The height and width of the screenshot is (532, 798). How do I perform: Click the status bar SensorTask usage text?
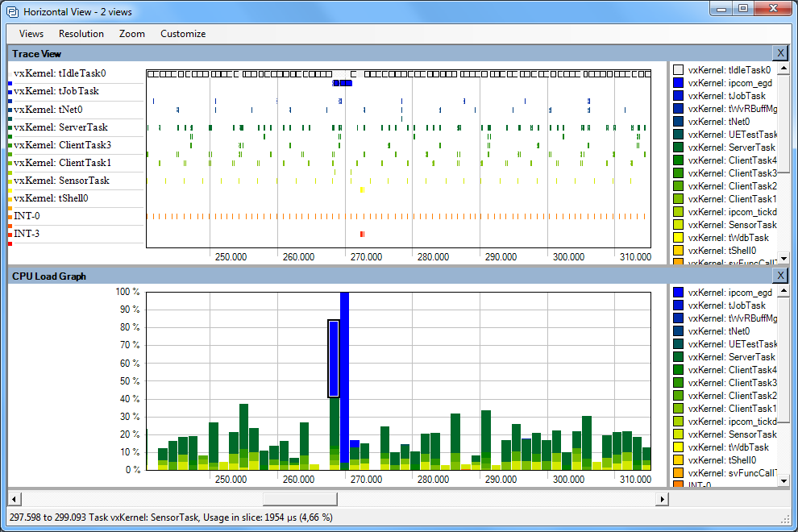click(171, 517)
